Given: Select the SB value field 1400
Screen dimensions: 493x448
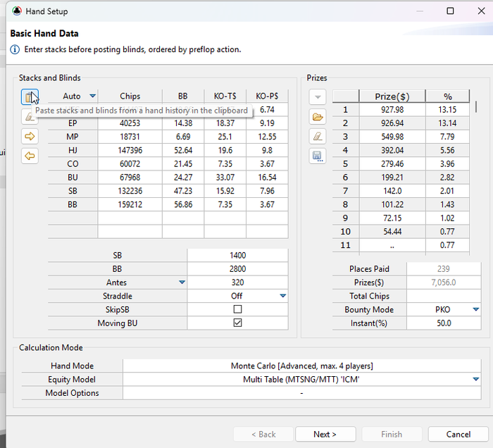Looking at the screenshot, I should (237, 256).
